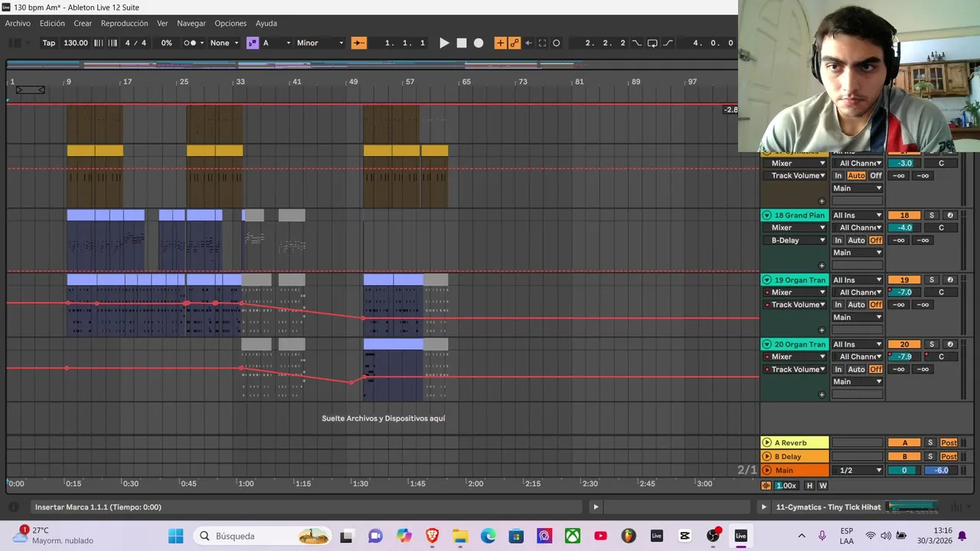980x551 pixels.
Task: Click track 18 volume value -4.0
Action: point(904,228)
